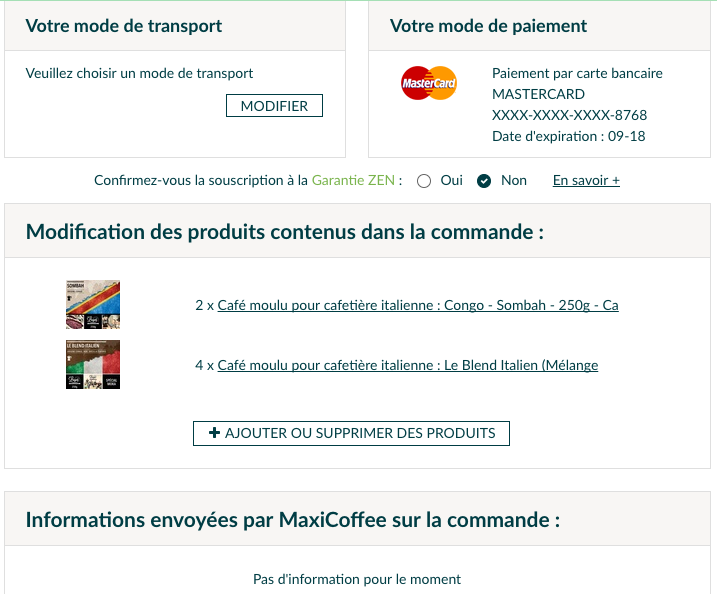The image size is (717, 594).
Task: Open the En savoir + link
Action: pyautogui.click(x=586, y=180)
